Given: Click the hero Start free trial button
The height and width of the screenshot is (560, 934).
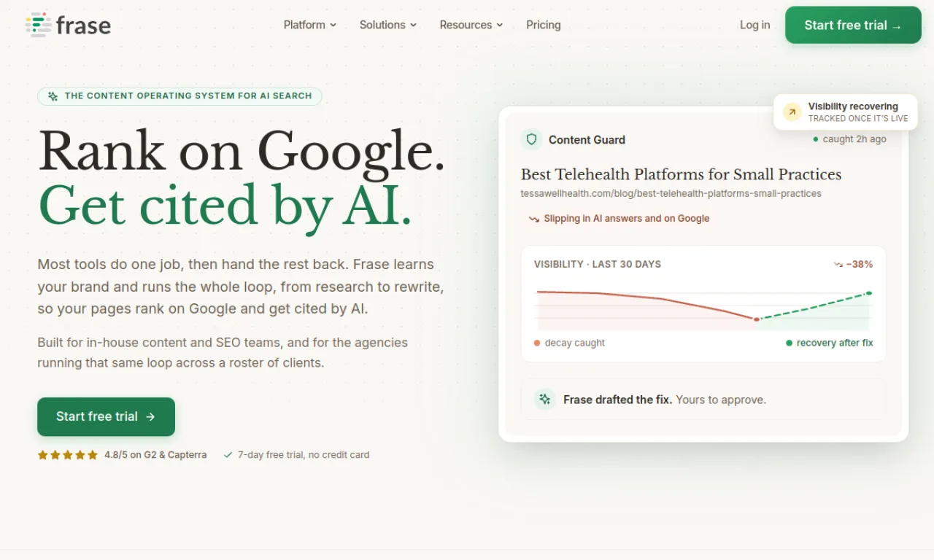Looking at the screenshot, I should point(106,416).
